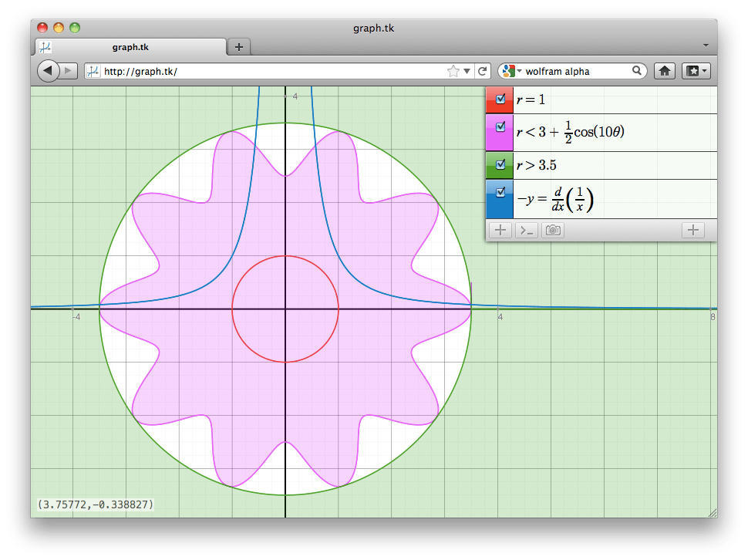This screenshot has width=748, height=560.
Task: Bookmark page with the star icon
Action: [x=453, y=71]
